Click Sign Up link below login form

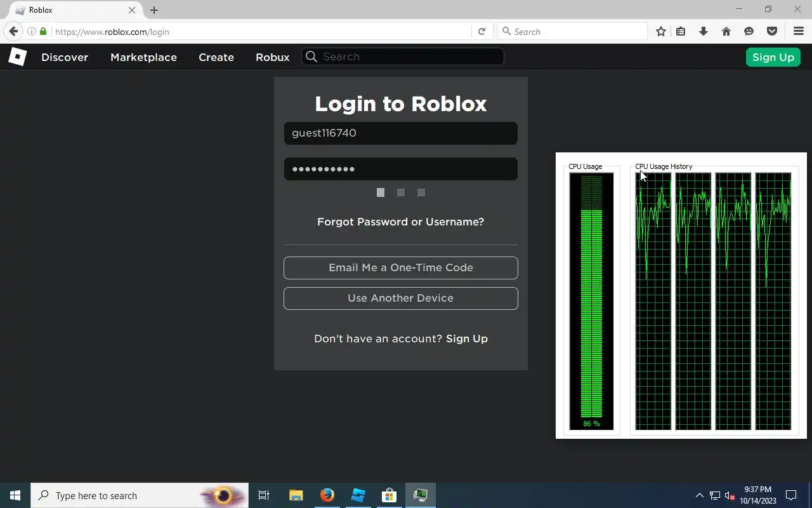(467, 338)
